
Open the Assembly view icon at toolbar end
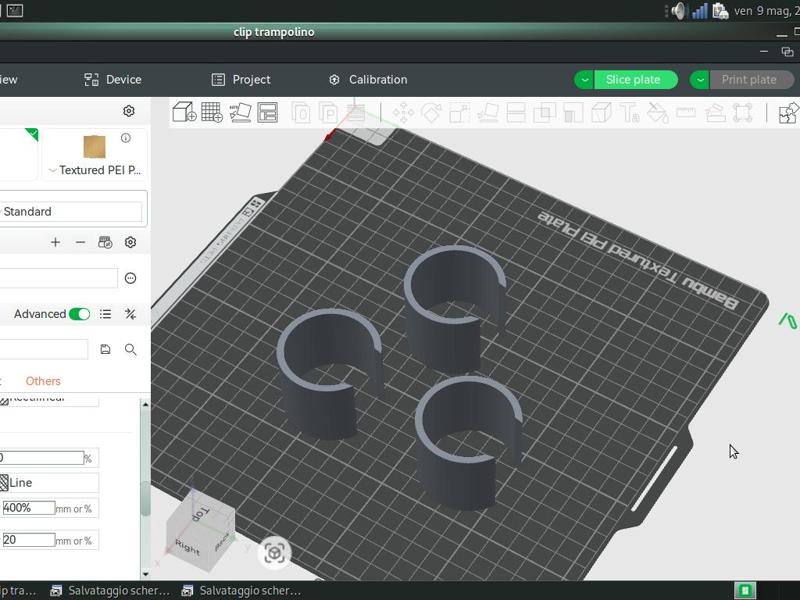788,113
